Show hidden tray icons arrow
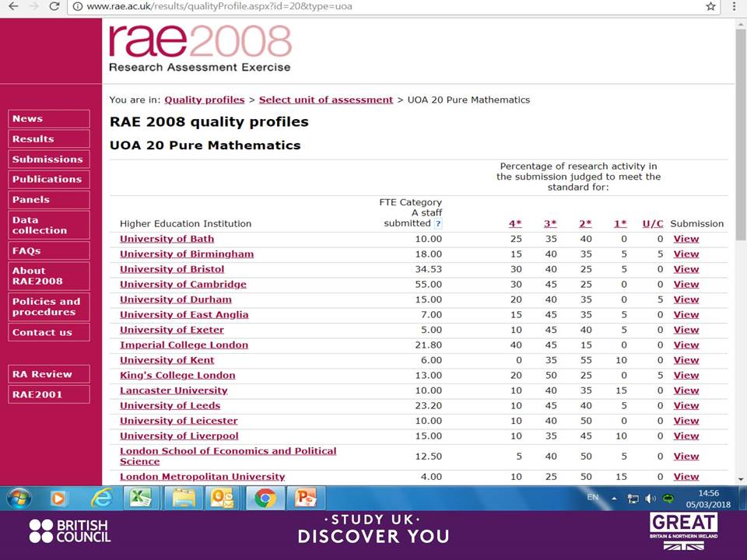Viewport: 747px width, 560px height. click(x=614, y=499)
